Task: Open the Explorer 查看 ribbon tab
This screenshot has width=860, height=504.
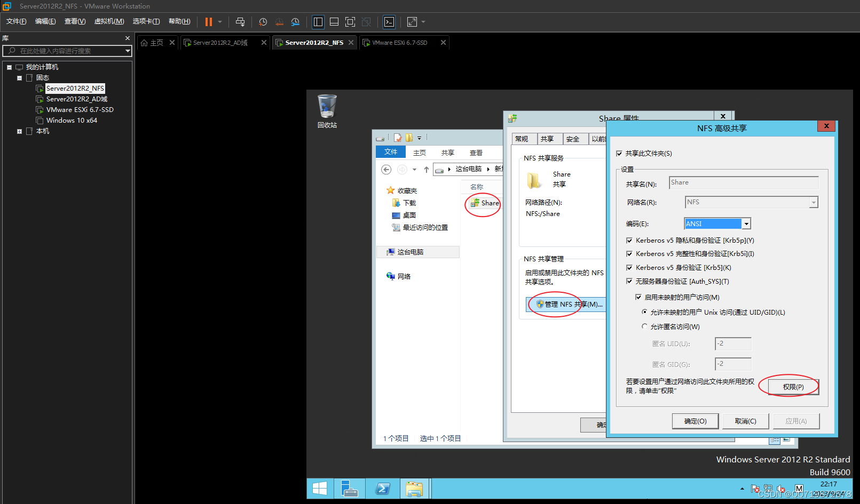Action: [476, 153]
